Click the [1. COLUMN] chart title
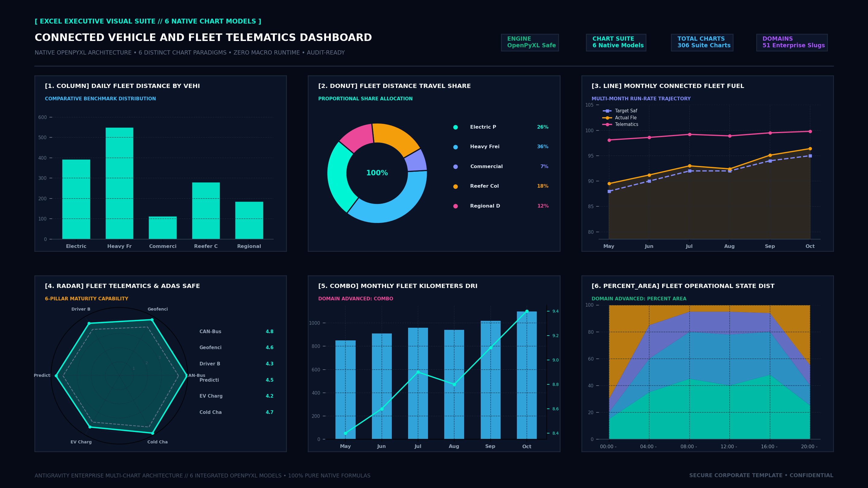The height and width of the screenshot is (488, 868). pyautogui.click(x=122, y=86)
